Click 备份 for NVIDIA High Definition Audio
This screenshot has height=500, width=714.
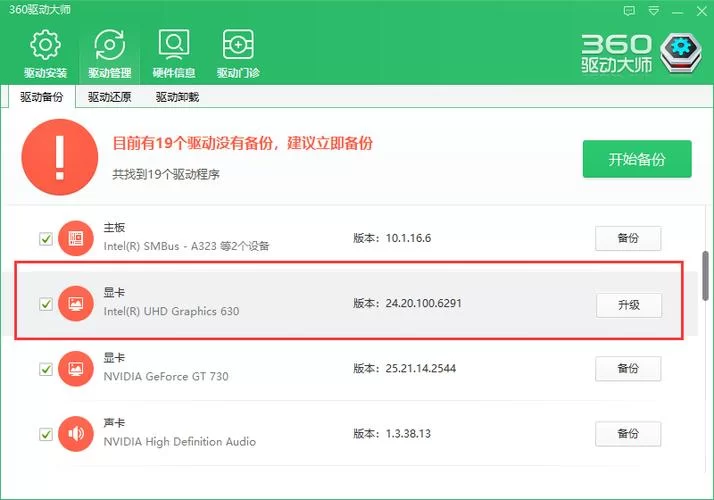point(628,434)
